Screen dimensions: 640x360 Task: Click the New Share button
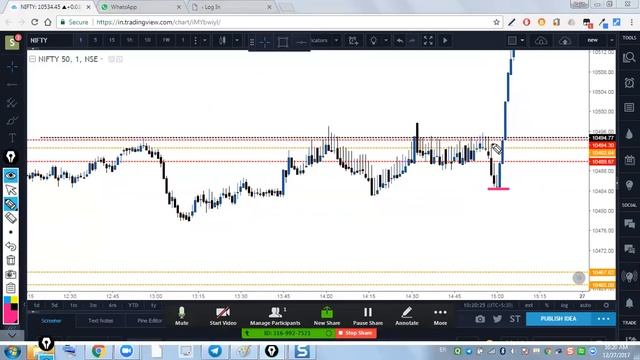click(x=327, y=316)
